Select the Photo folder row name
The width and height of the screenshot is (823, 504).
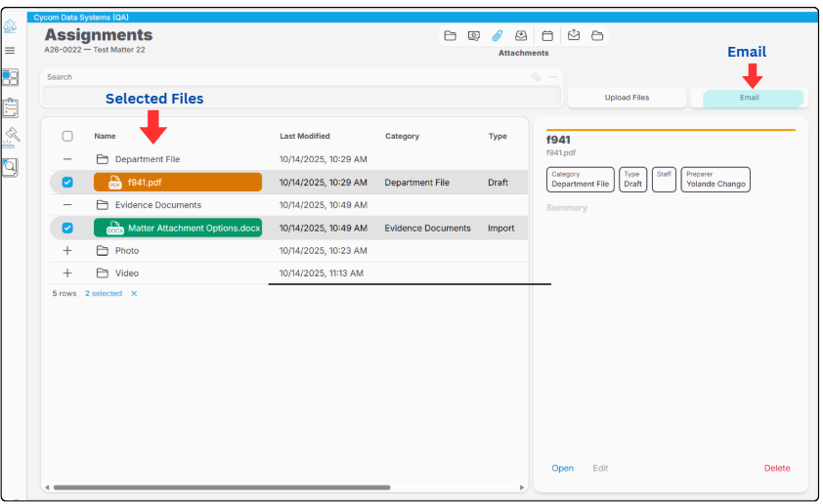point(127,251)
